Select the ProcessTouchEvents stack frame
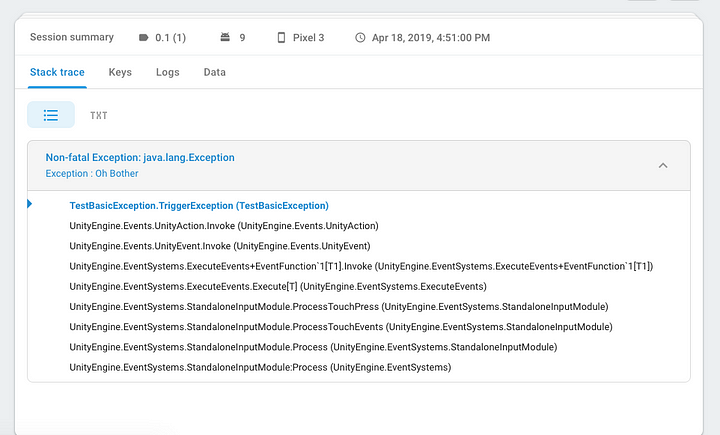720x435 pixels. coord(341,327)
